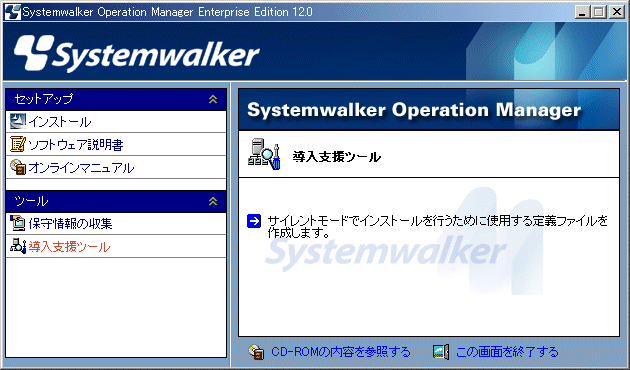Minimize the Systemwalker window

coord(582,12)
